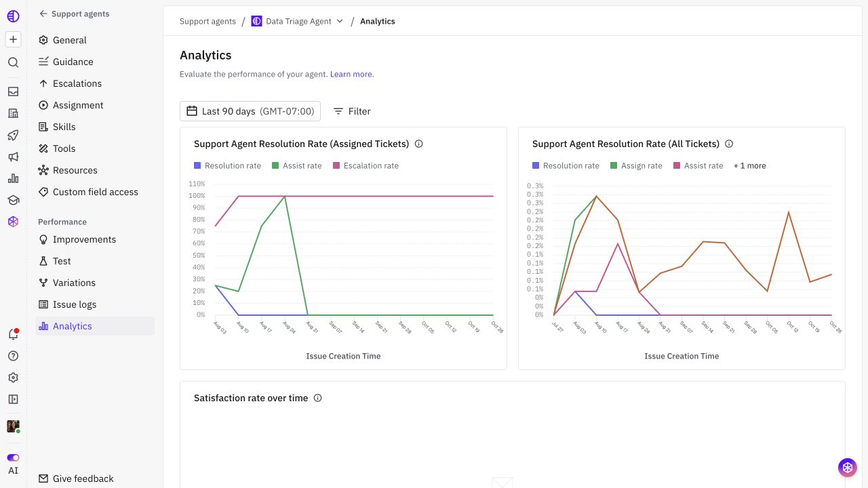868x488 pixels.
Task: Click Resolution rate color swatch in All Tickets legend
Action: tap(536, 165)
